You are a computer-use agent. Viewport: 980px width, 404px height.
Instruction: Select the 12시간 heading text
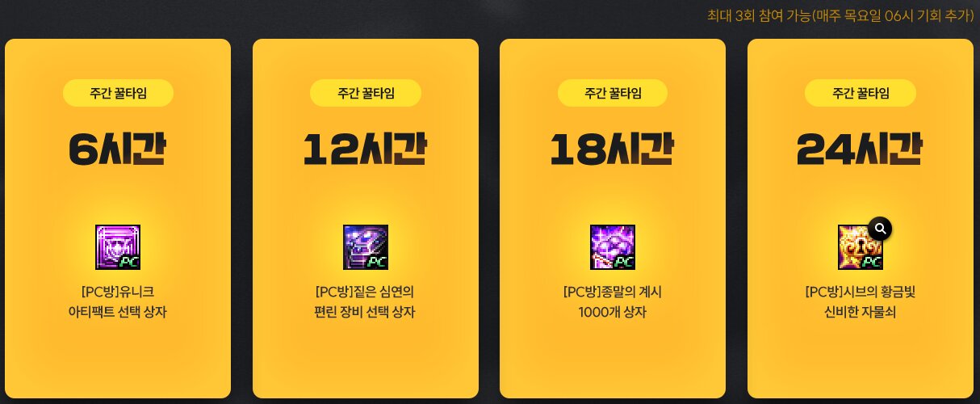point(366,149)
